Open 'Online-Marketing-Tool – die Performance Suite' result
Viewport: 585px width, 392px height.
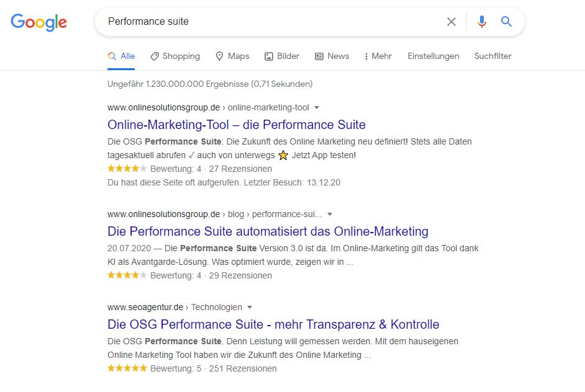click(237, 125)
